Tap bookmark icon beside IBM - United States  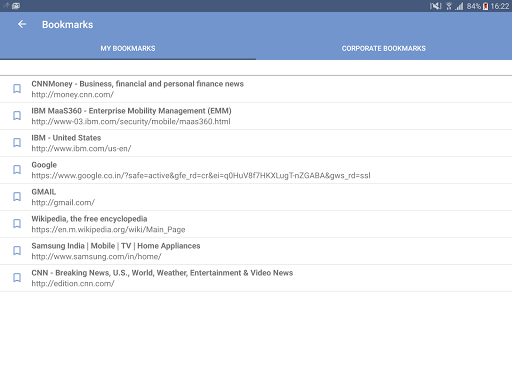click(17, 143)
